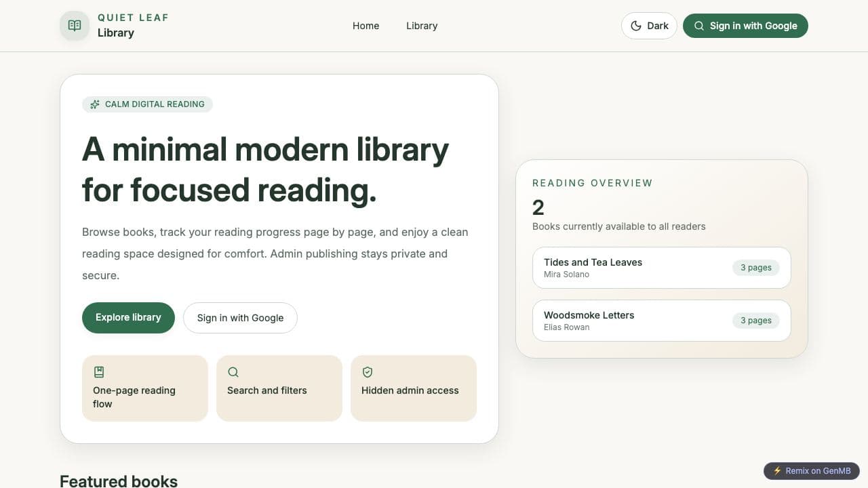Viewport: 868px width, 488px height.
Task: Click the Quiet Leaf Library brand name
Action: (133, 26)
